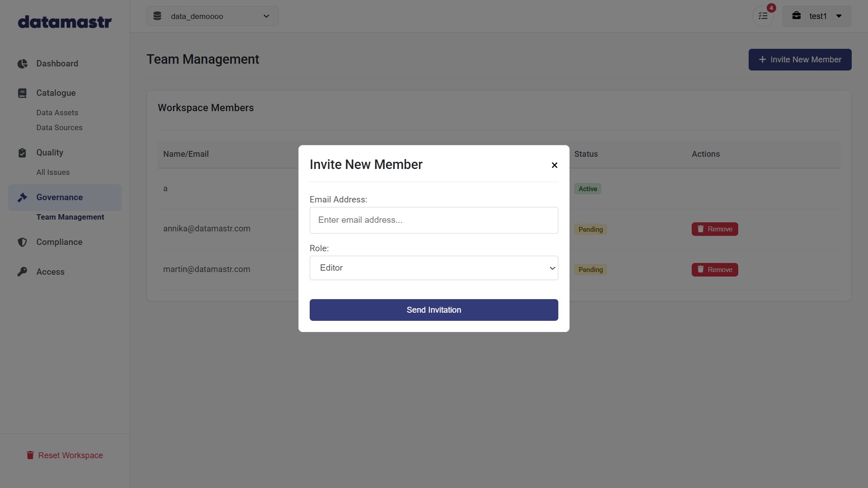Click the Compliance shield icon
This screenshot has width=868, height=488.
pos(22,242)
